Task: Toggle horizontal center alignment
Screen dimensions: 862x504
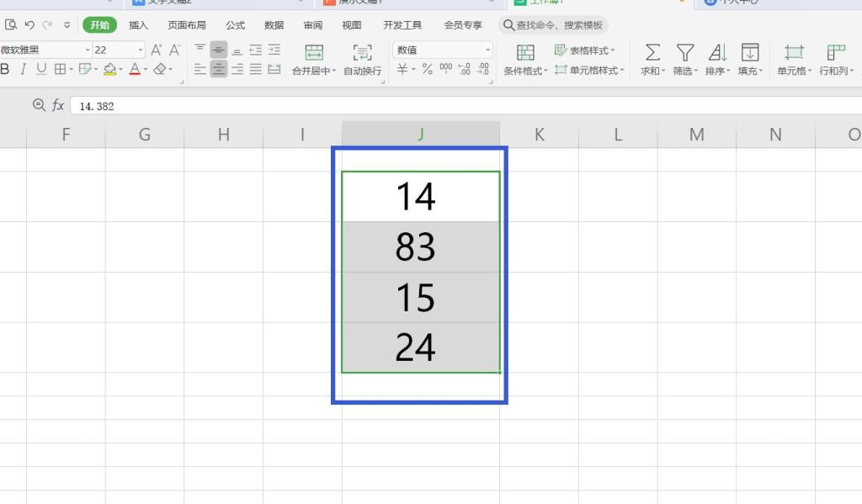Action: 218,69
